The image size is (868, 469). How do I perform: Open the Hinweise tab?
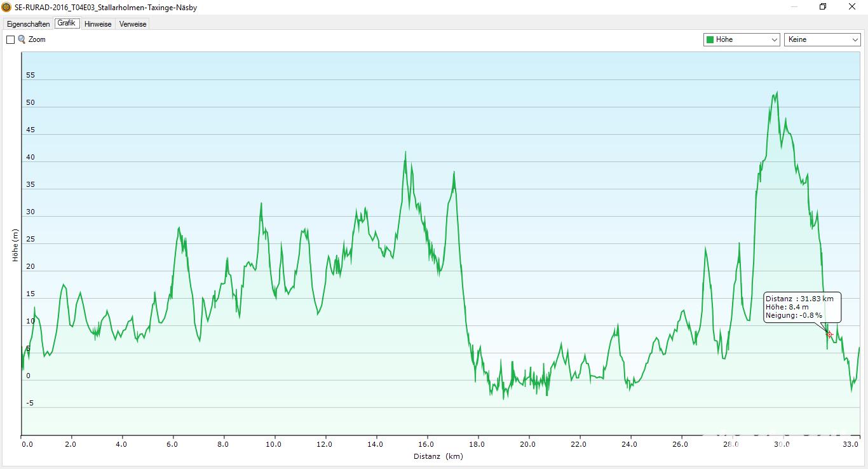point(98,24)
